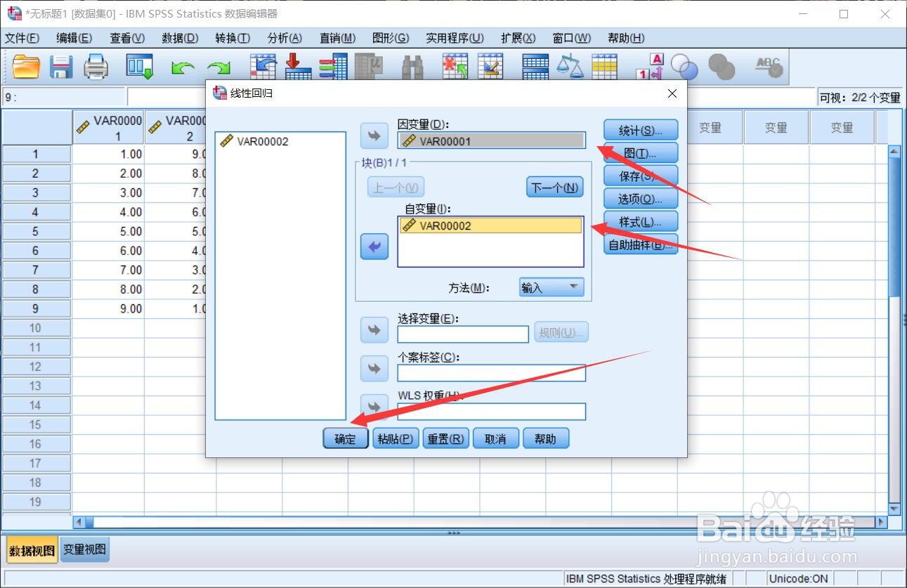Click the Run descriptive statistics grey icon

368,67
